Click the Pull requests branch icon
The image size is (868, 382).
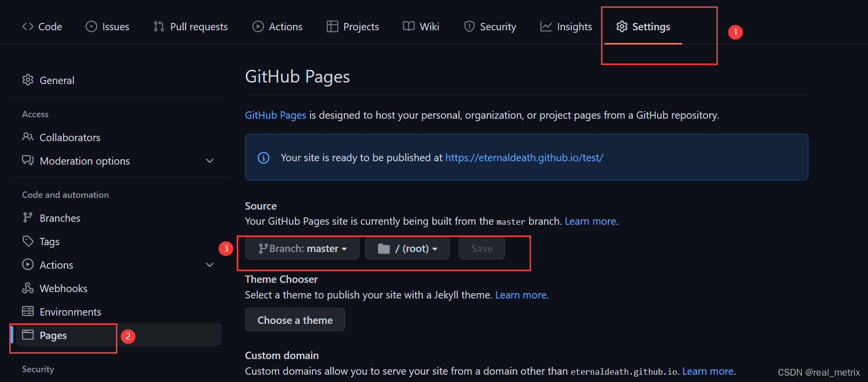tap(159, 26)
